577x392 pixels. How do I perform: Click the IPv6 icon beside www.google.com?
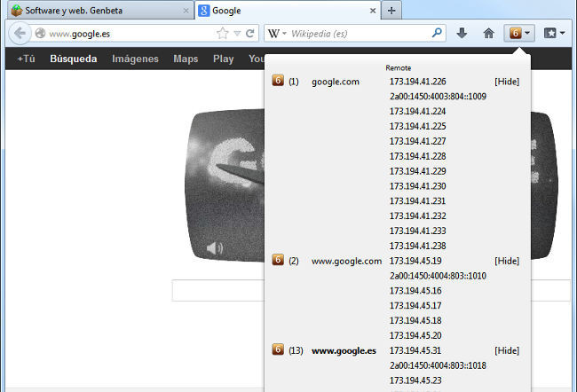tap(278, 260)
